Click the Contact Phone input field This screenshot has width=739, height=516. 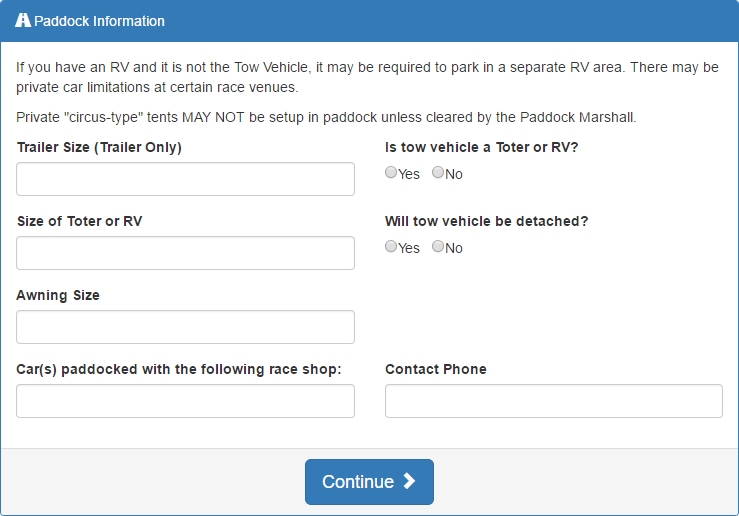[x=554, y=401]
